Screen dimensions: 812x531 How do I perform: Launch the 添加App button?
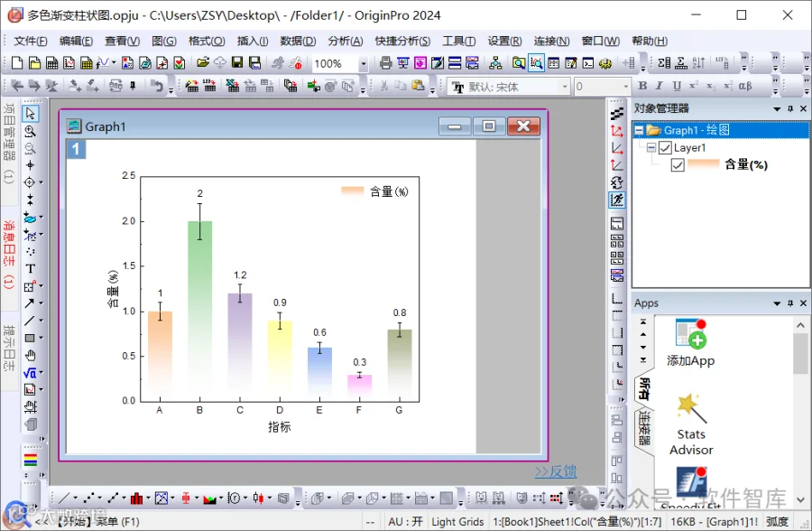pyautogui.click(x=690, y=342)
